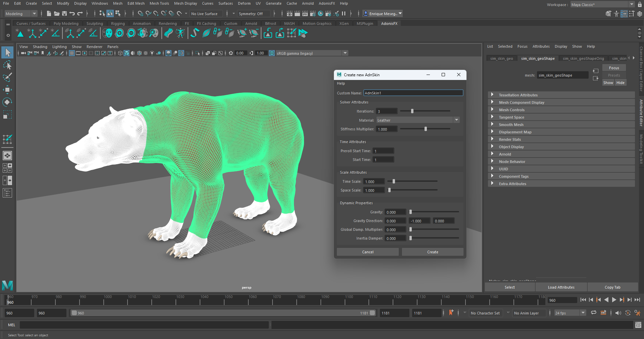Click Create in AdnSkin dialog
Image resolution: width=644 pixels, height=339 pixels.
(x=433, y=252)
